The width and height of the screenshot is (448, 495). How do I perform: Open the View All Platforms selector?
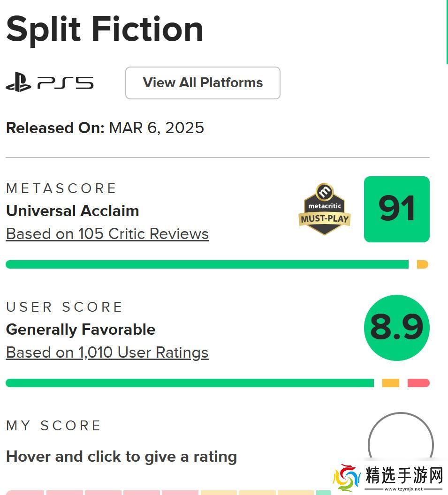[203, 83]
